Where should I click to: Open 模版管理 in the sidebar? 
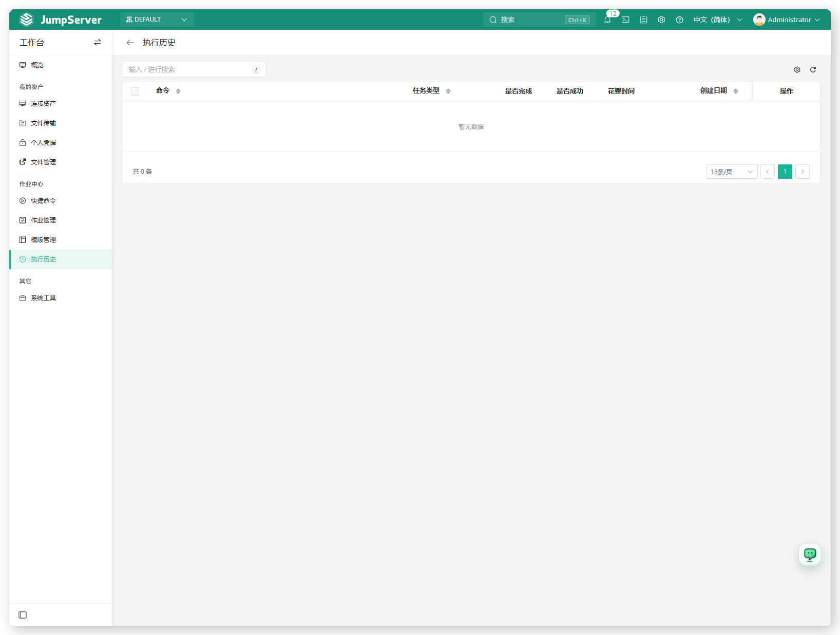[x=61, y=240]
